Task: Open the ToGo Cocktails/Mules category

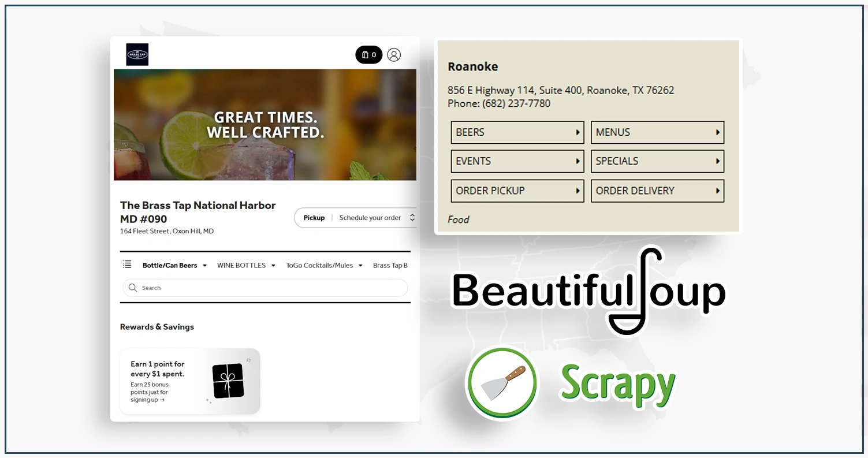Action: [324, 266]
